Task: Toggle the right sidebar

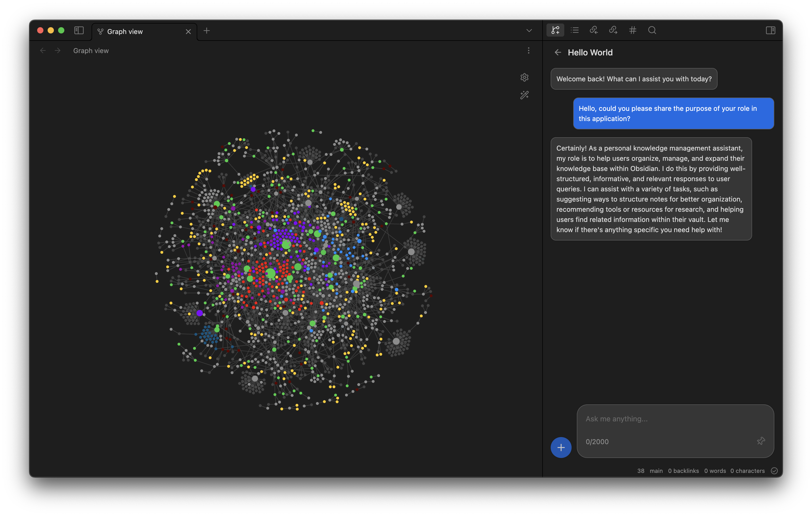Action: (770, 30)
